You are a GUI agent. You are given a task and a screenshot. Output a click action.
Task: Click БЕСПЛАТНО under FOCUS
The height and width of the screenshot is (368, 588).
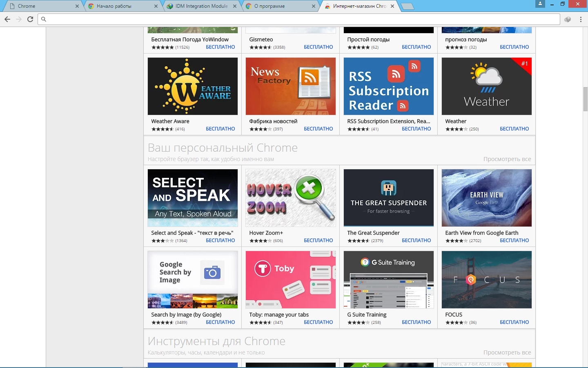(x=514, y=322)
